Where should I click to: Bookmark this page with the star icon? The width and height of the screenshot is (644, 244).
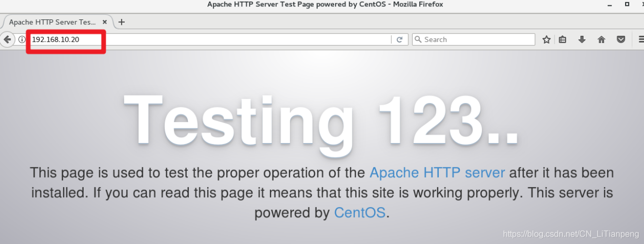click(547, 39)
